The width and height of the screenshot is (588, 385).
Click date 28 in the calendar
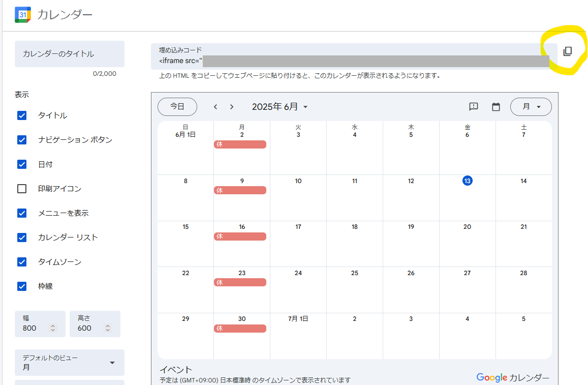[x=523, y=273]
